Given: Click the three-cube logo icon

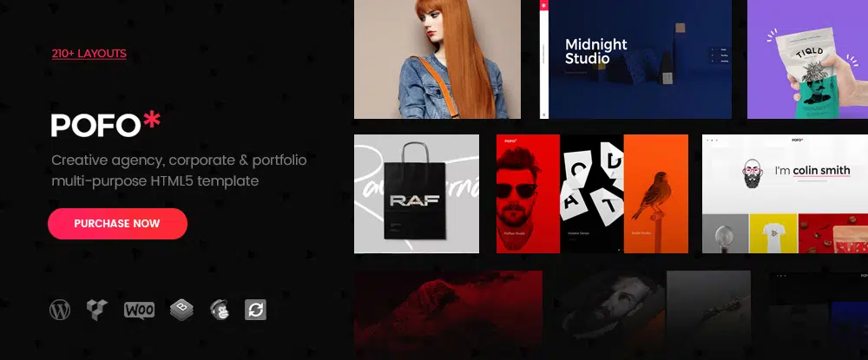Looking at the screenshot, I should click(x=97, y=311).
